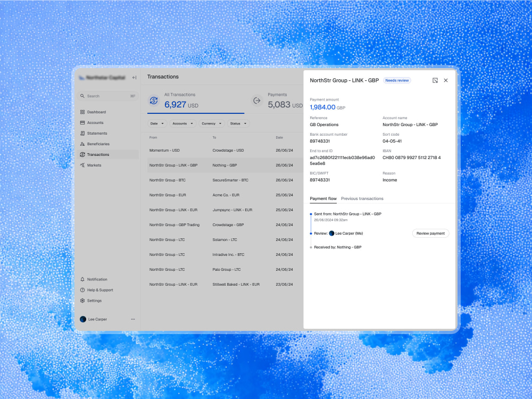The width and height of the screenshot is (532, 399).
Task: Open Statements in the sidebar
Action: tap(107, 134)
